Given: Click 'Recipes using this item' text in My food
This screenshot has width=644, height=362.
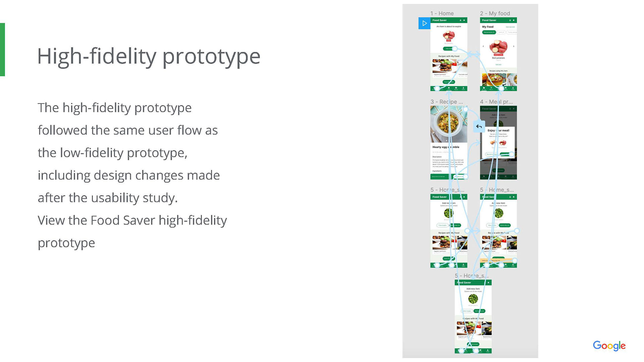Looking at the screenshot, I should [498, 71].
